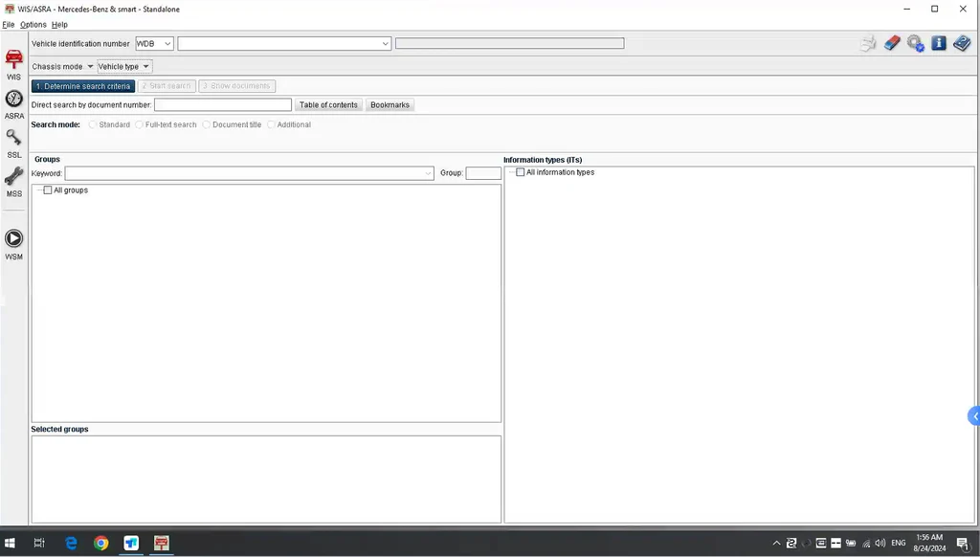Open the SSL wrench tool
This screenshot has height=557, width=980.
pos(13,142)
